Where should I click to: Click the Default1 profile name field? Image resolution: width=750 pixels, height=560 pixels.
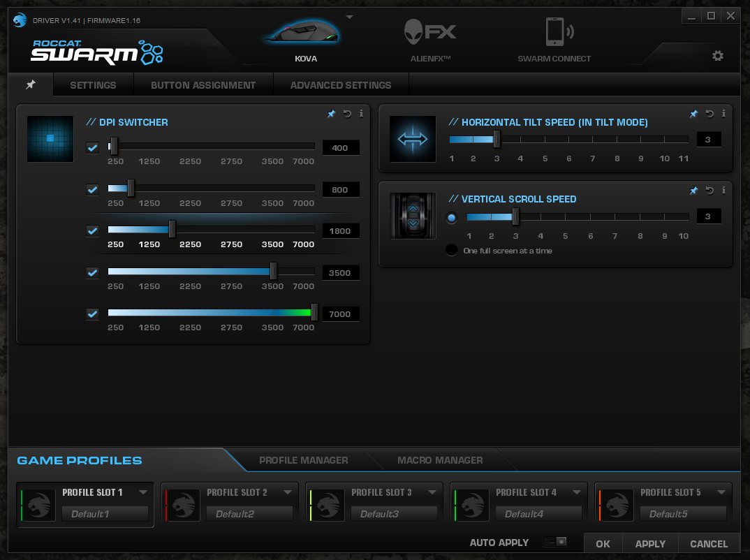[x=105, y=514]
